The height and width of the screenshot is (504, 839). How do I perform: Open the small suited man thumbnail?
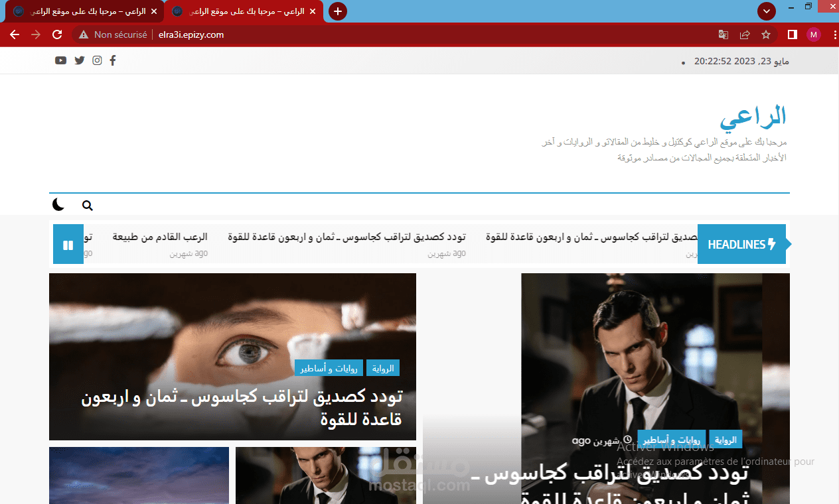(326, 475)
